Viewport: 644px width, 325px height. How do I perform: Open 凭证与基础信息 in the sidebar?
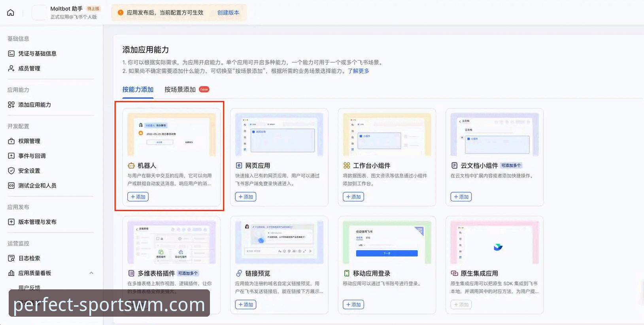(37, 53)
